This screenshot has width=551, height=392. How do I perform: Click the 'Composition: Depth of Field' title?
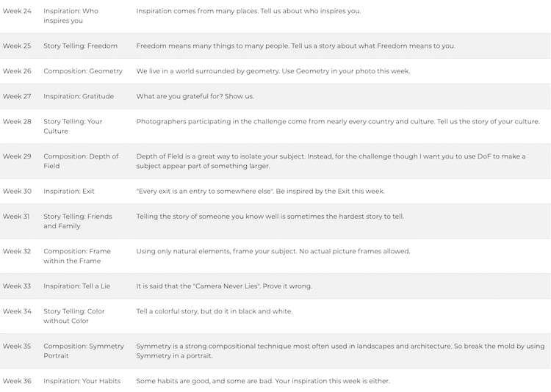coord(81,161)
